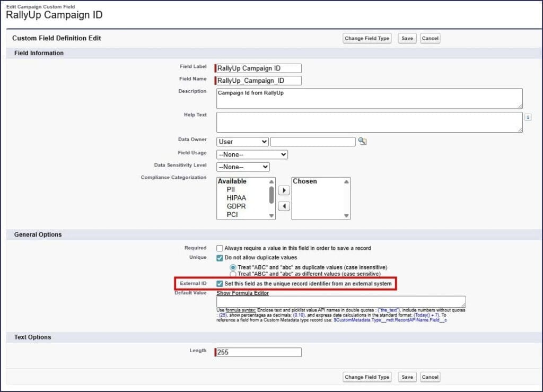
Task: Click the Field Label input box
Action: click(x=258, y=68)
